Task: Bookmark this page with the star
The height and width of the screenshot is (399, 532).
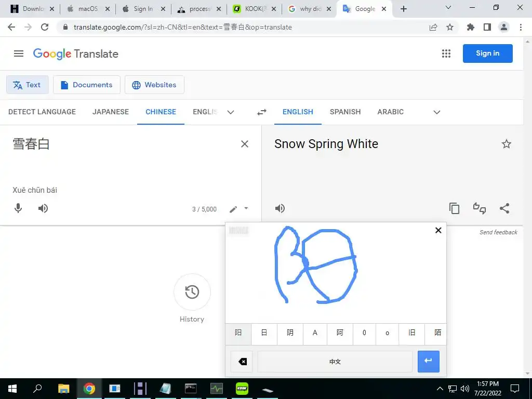Action: point(450,27)
